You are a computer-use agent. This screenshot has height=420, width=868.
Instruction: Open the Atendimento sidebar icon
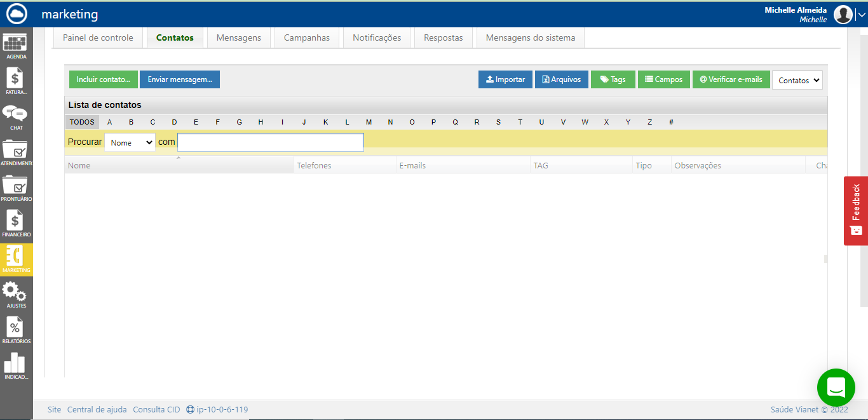[16, 152]
